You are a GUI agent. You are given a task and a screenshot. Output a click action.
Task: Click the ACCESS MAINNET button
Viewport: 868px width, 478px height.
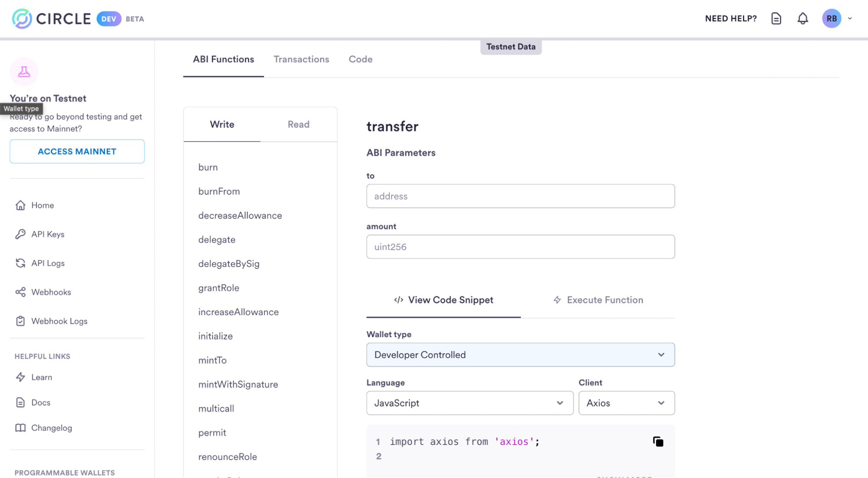[x=77, y=151]
